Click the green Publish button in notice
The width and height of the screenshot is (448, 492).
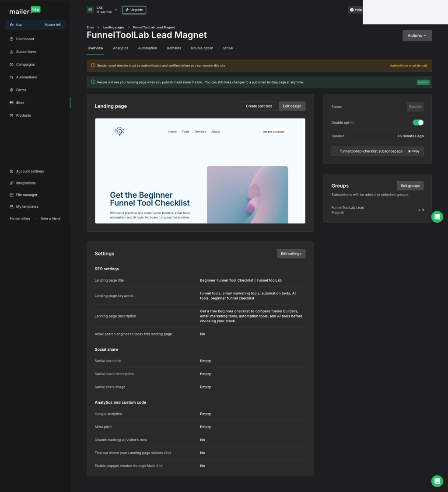423,82
